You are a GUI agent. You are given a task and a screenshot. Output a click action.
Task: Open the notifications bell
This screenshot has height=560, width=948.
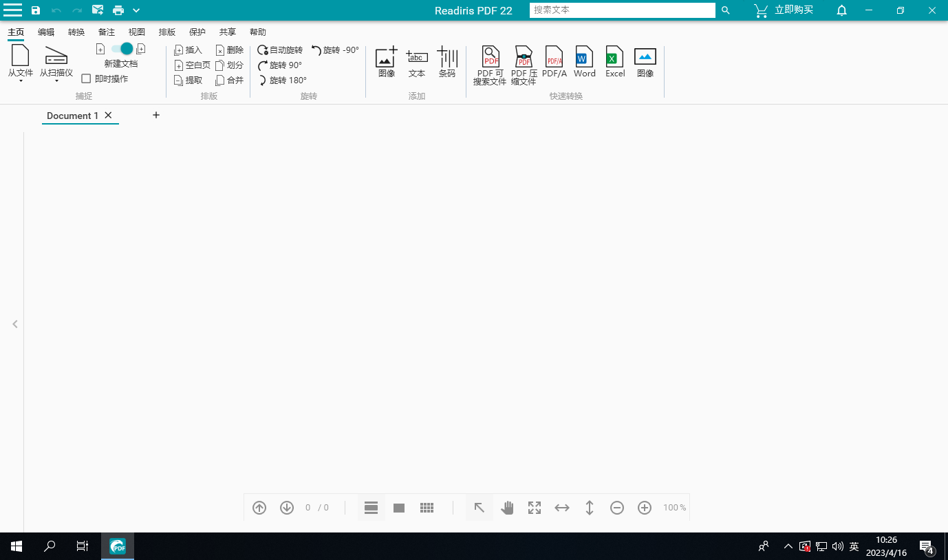pyautogui.click(x=841, y=10)
